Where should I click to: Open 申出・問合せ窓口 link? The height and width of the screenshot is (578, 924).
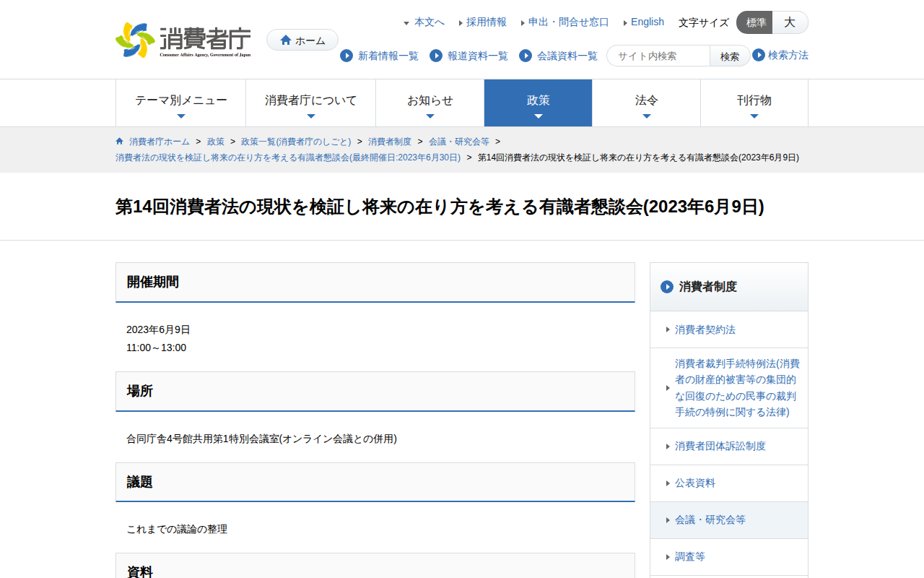click(x=569, y=22)
